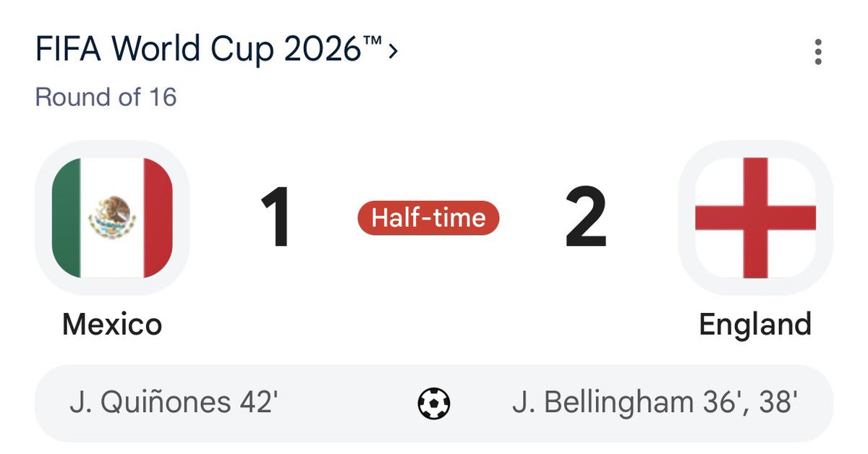Click the England team name

[755, 324]
